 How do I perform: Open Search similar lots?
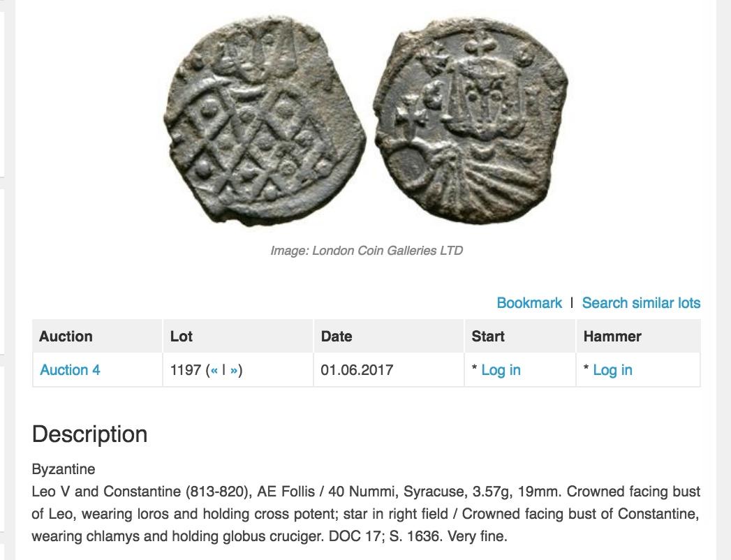pyautogui.click(x=641, y=303)
